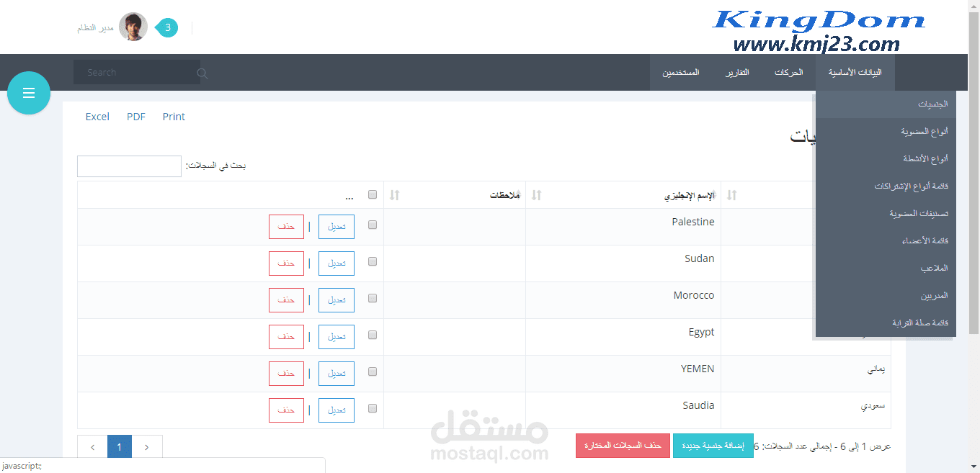The image size is (980, 473).
Task: Select قائمة صلة القرابة menu item
Action: [886, 323]
